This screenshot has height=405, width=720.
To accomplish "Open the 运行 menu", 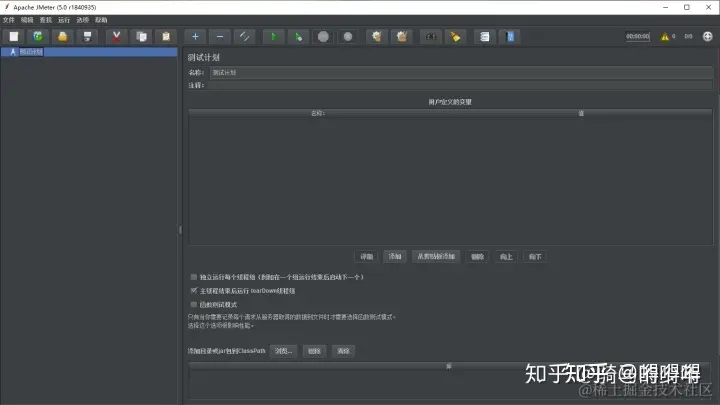I will pyautogui.click(x=64, y=20).
